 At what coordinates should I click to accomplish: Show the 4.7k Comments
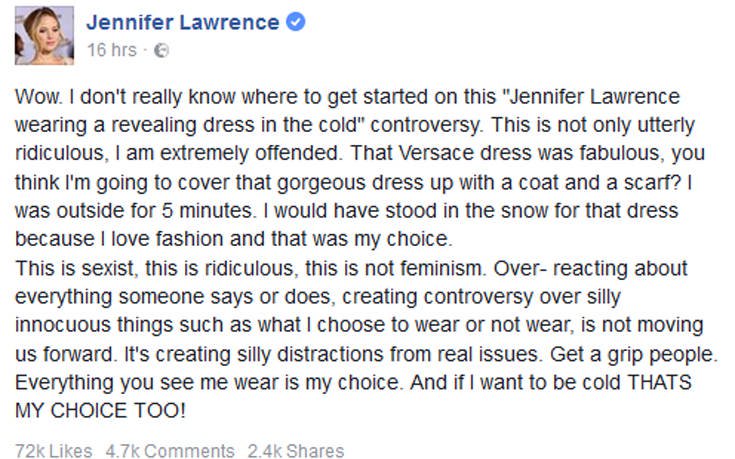168,451
